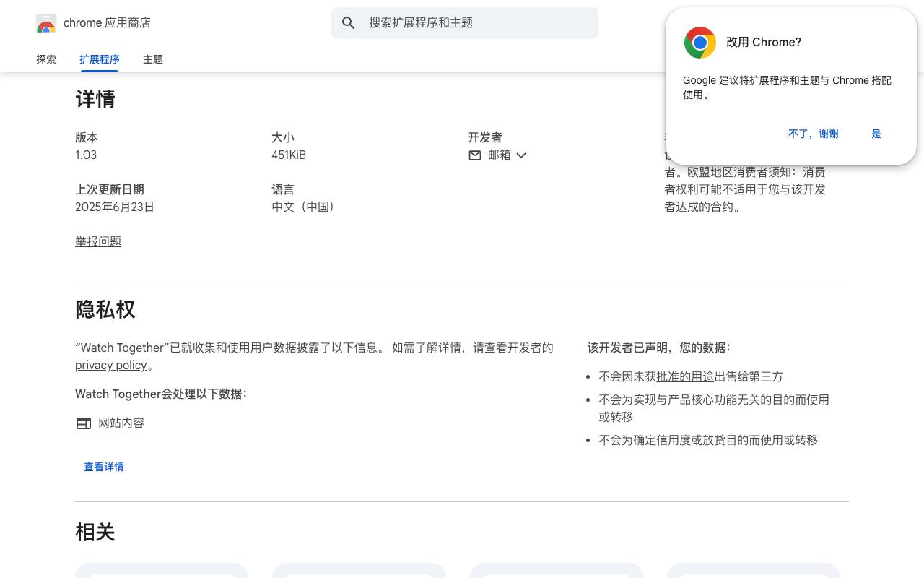Select the date 2025年6月23日
Screen dimensions: 924x578
point(115,207)
